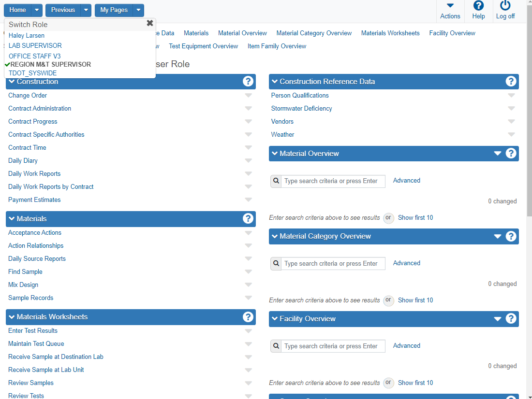Open the Daily Diary link
Image resolution: width=532 pixels, height=399 pixels.
tap(23, 161)
